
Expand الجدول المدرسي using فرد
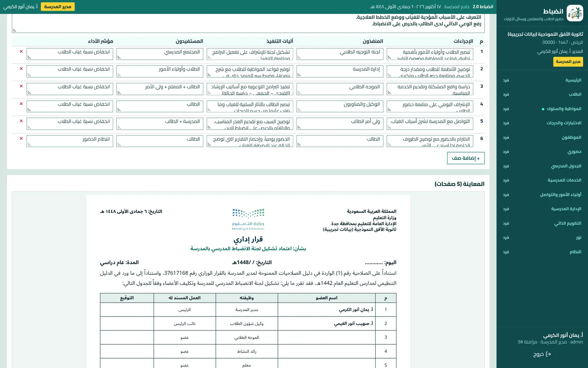pyautogui.click(x=506, y=166)
